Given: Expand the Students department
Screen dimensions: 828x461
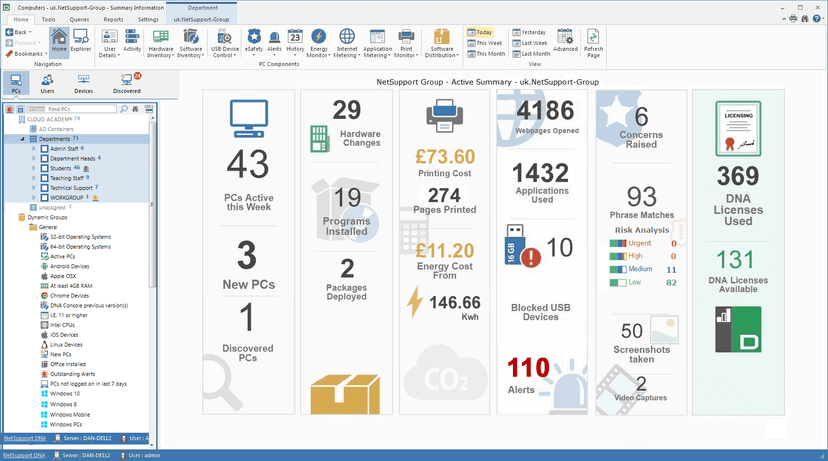Looking at the screenshot, I should point(34,168).
